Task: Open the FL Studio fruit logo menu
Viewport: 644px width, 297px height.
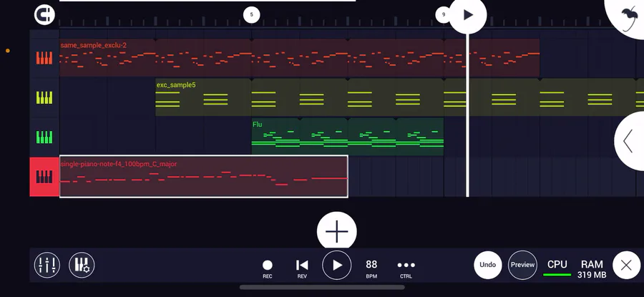Action: tap(628, 16)
